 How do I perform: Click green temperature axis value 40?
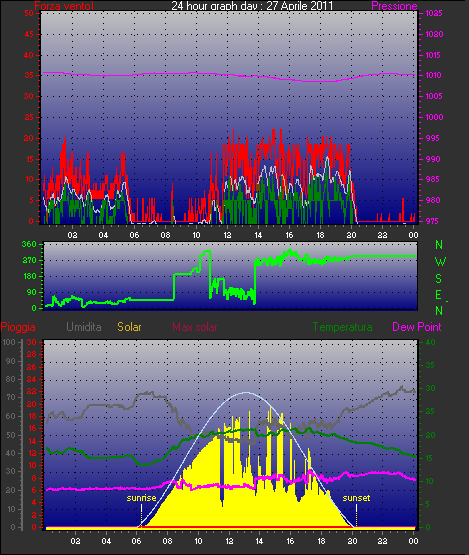430,342
